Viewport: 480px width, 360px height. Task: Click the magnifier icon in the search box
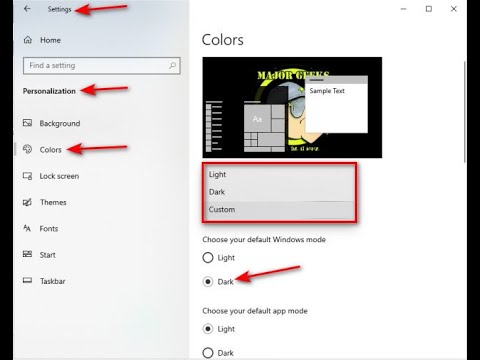[172, 66]
